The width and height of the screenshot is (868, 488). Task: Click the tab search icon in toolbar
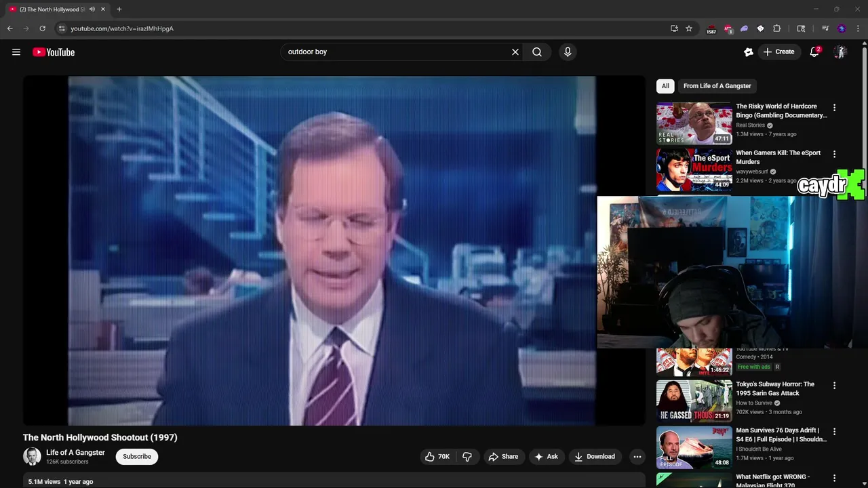pyautogui.click(x=801, y=28)
